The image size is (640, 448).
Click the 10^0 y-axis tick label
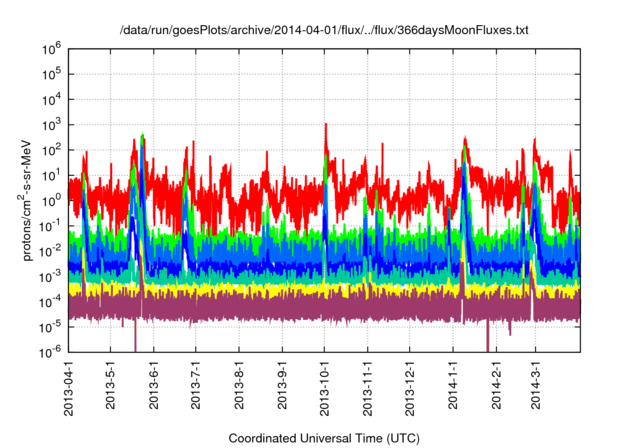click(x=51, y=201)
